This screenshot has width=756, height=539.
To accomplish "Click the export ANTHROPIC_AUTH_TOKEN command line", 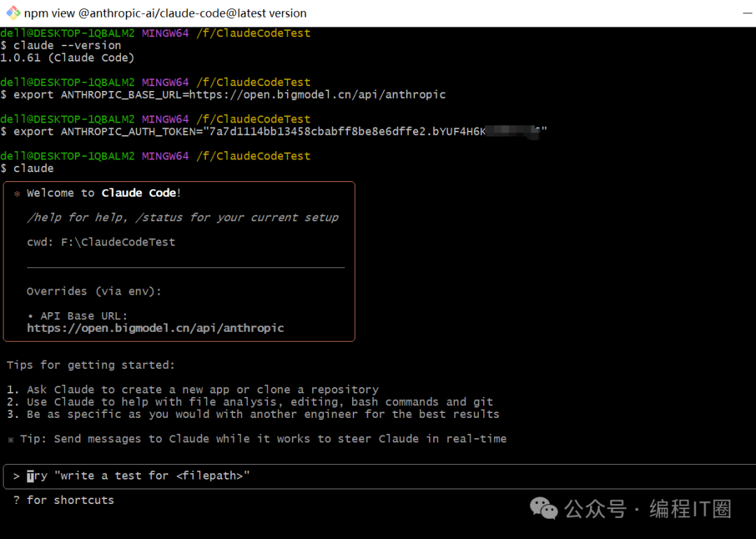I will (x=274, y=132).
